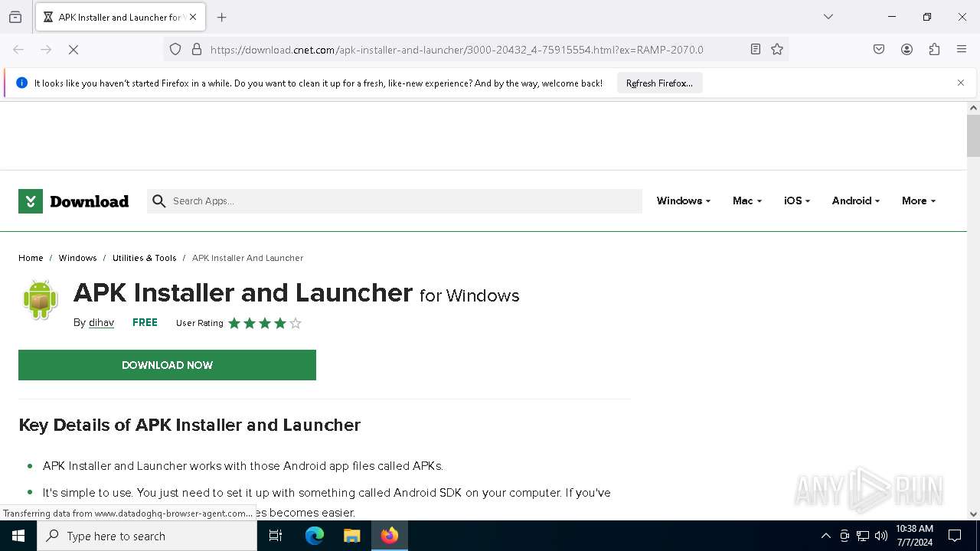The image size is (980, 551).
Task: Open developer dihav link
Action: (101, 323)
